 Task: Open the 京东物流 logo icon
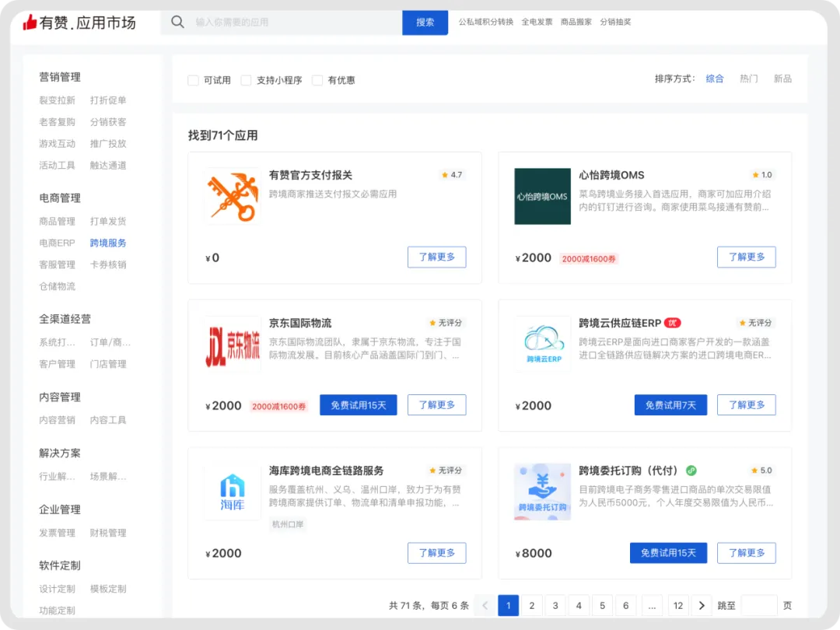tap(233, 345)
